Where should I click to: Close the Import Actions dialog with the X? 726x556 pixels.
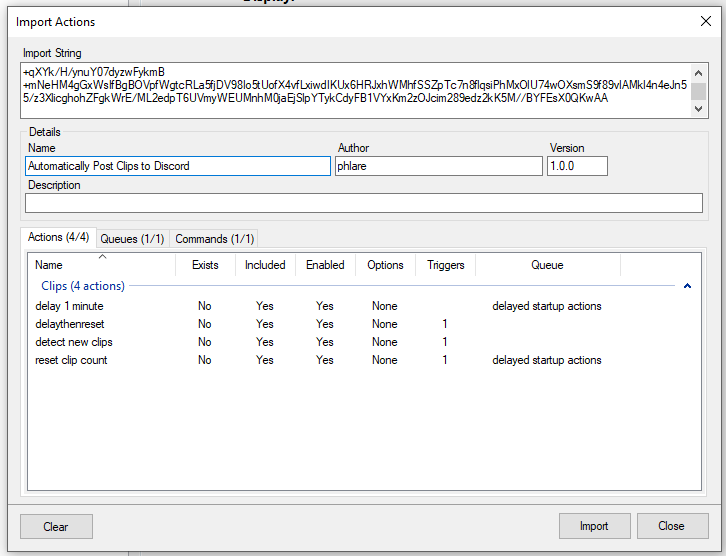(x=706, y=21)
